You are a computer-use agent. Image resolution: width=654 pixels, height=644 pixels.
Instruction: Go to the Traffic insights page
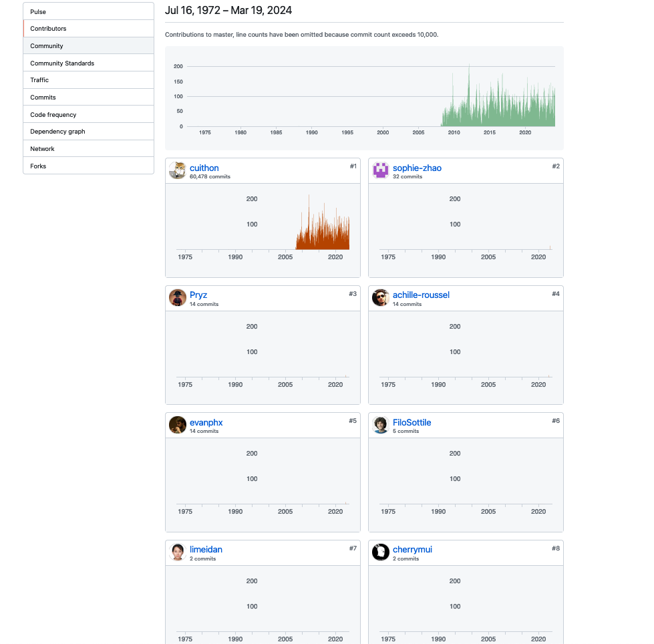pyautogui.click(x=39, y=80)
